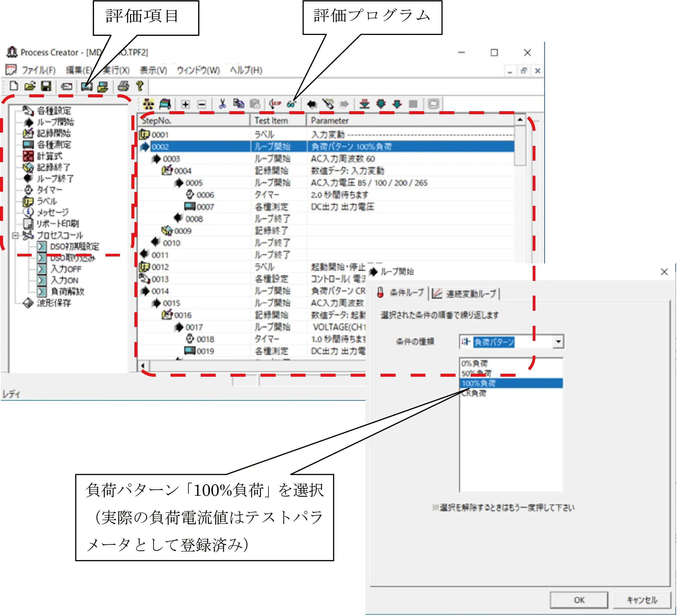This screenshot has height=616, width=677.
Task: Click the Save floppy disk icon
Action: click(46, 86)
